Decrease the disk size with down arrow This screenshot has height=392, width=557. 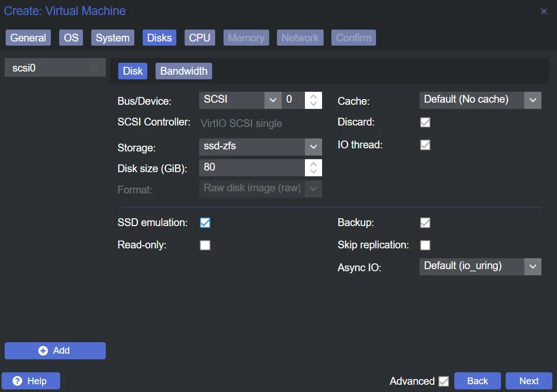pyautogui.click(x=313, y=172)
